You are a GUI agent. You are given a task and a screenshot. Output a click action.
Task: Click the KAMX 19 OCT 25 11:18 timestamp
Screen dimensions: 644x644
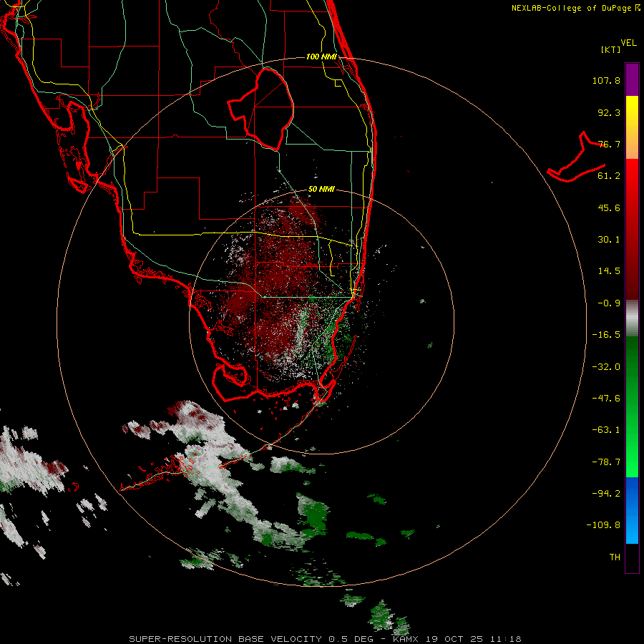click(457, 639)
